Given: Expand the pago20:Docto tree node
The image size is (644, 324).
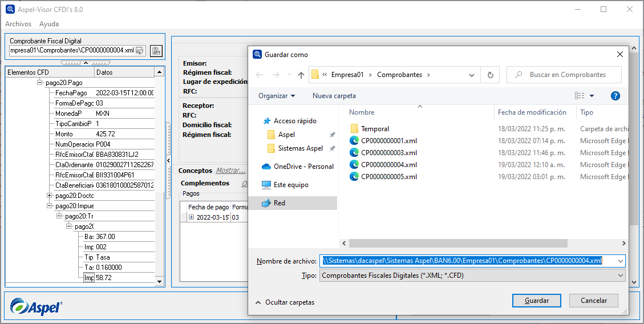Looking at the screenshot, I should 50,196.
